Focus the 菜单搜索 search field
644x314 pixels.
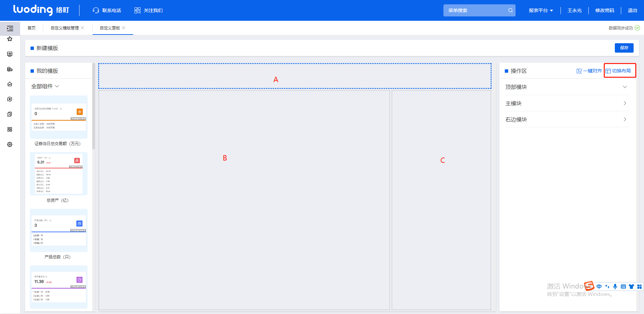(x=479, y=10)
